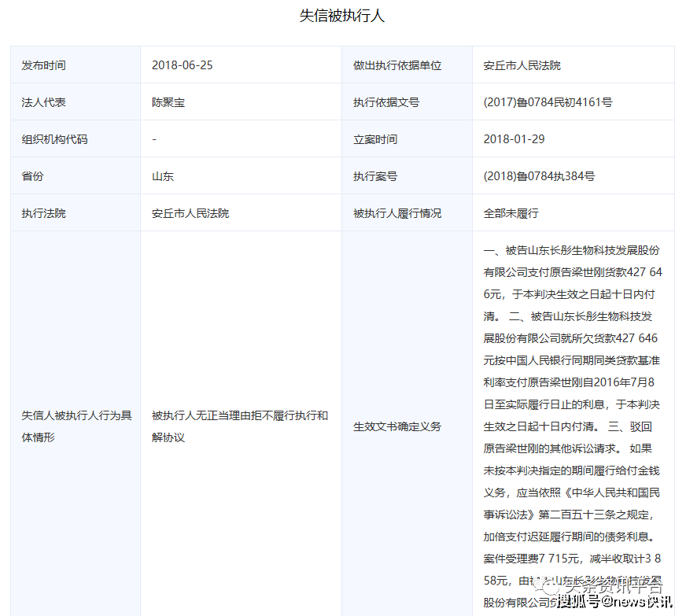The image size is (686, 616).
Task: Click the 失信人被执行人行为具体情形 label
Action: 76,426
